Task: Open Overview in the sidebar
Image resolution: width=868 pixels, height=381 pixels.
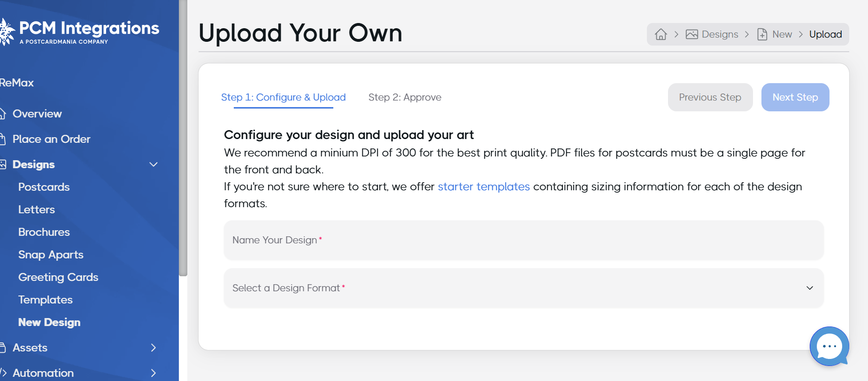Action: pyautogui.click(x=37, y=114)
